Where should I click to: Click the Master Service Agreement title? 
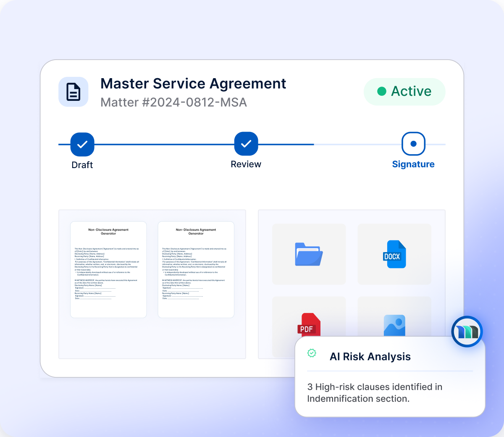click(x=193, y=84)
